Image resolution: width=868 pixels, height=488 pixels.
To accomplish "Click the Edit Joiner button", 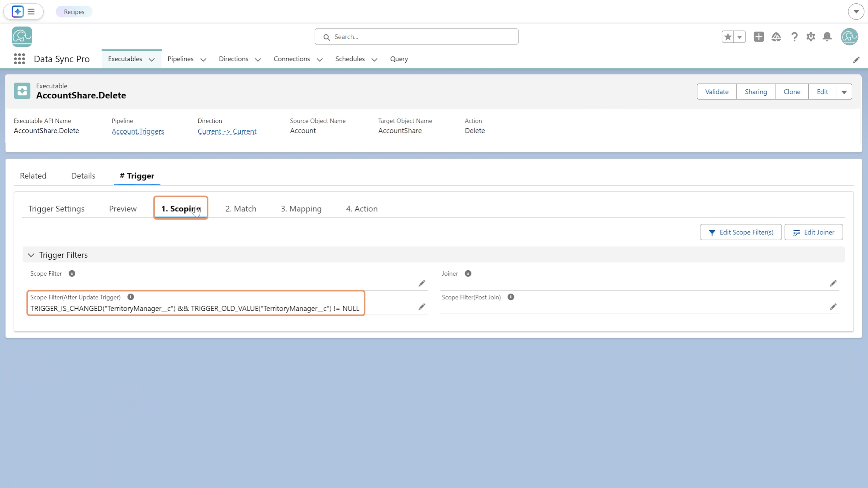I will pyautogui.click(x=814, y=232).
